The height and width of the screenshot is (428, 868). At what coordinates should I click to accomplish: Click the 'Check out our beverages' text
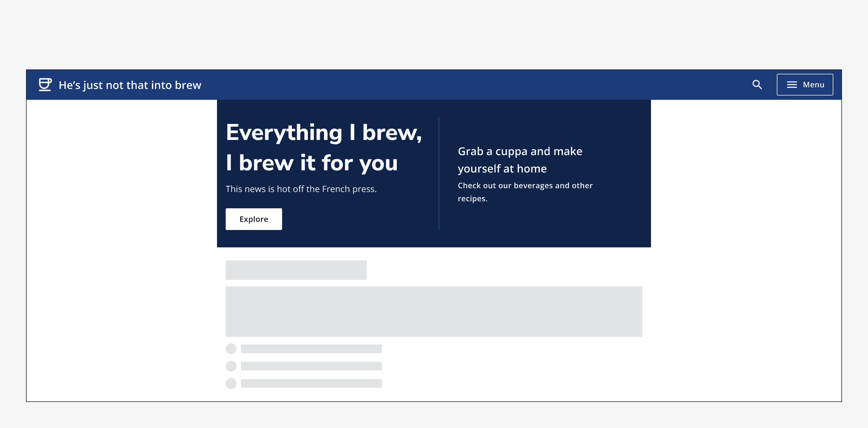525,191
